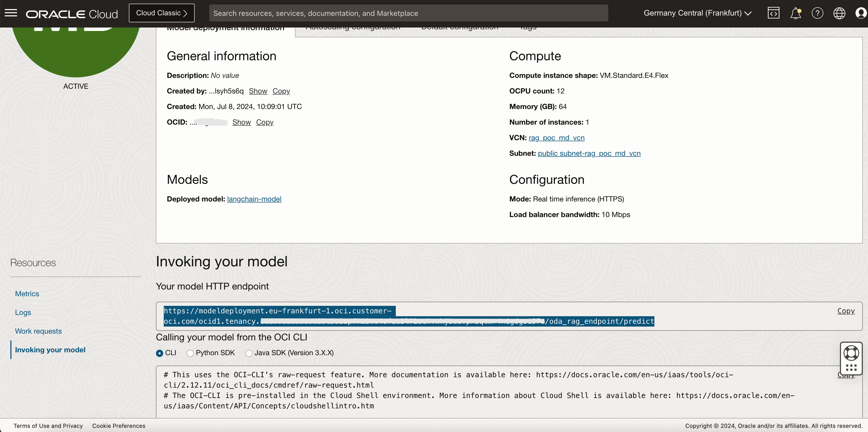Select the CLI radio button
This screenshot has height=432, width=868.
pyautogui.click(x=159, y=353)
